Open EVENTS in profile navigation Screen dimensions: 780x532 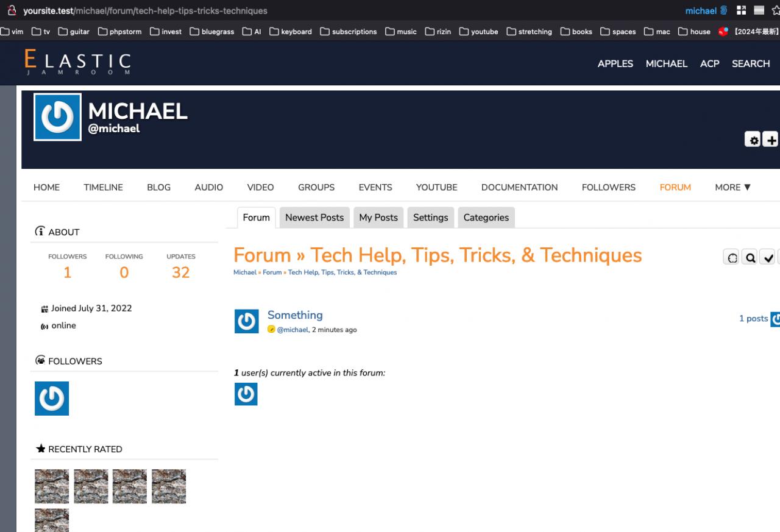coord(375,187)
